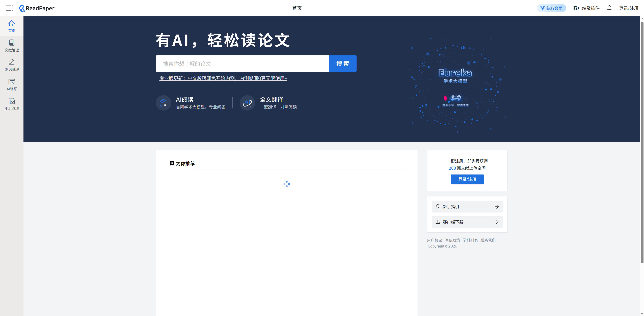The image size is (644, 316).
Task: Toggle the hamburger sidebar menu icon
Action: click(9, 8)
